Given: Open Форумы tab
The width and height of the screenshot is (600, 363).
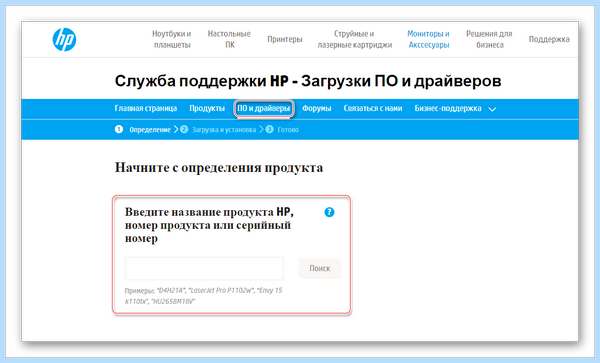Looking at the screenshot, I should pyautogui.click(x=316, y=108).
